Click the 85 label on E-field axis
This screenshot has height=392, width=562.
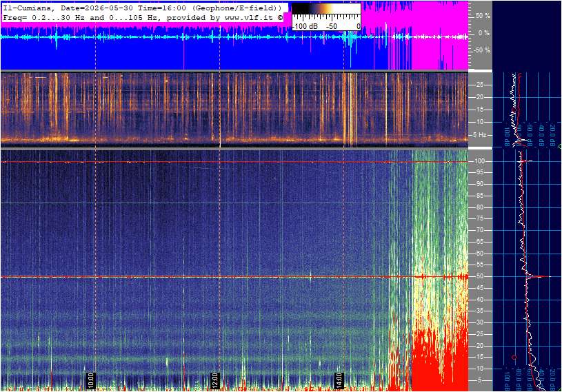[479, 196]
